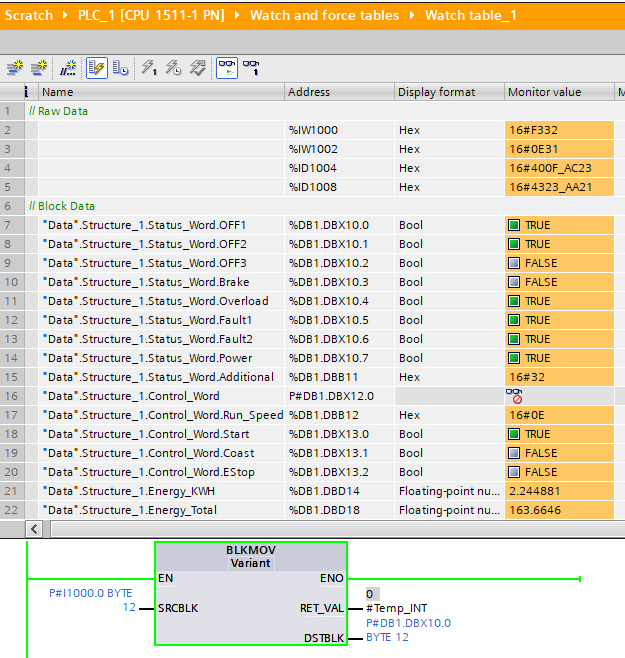Click the first insert row toolbar icon

[x=14, y=68]
